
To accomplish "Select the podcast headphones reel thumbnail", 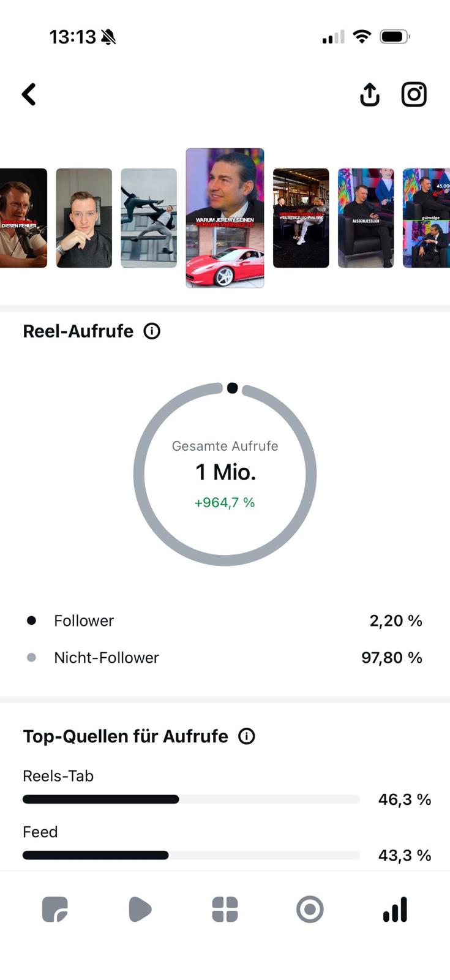I will [23, 218].
